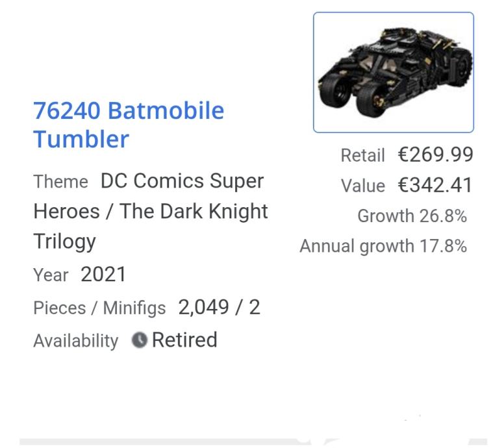This screenshot has width=504, height=448.
Task: Click the Value label
Action: (x=362, y=186)
